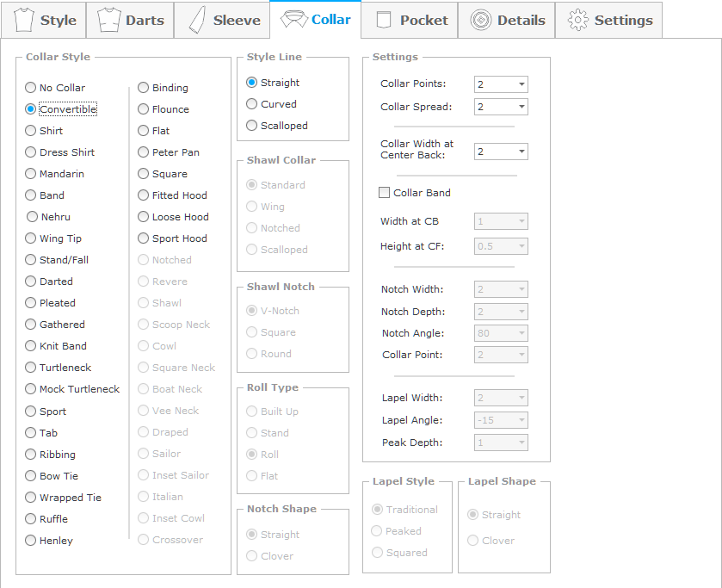
Task: Select the Mandarin collar style
Action: tap(31, 174)
